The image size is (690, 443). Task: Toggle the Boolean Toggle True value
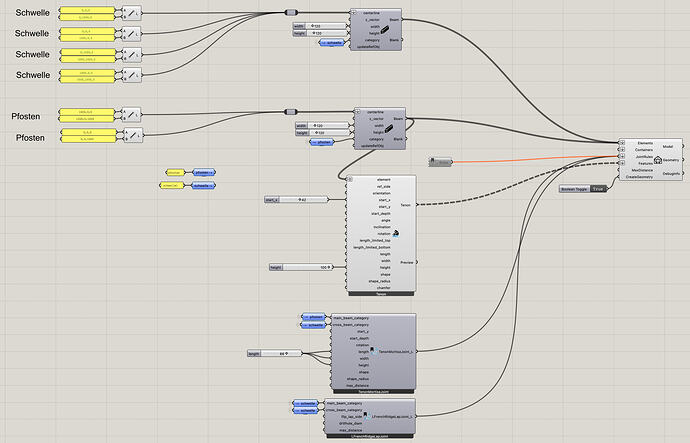pyautogui.click(x=598, y=189)
